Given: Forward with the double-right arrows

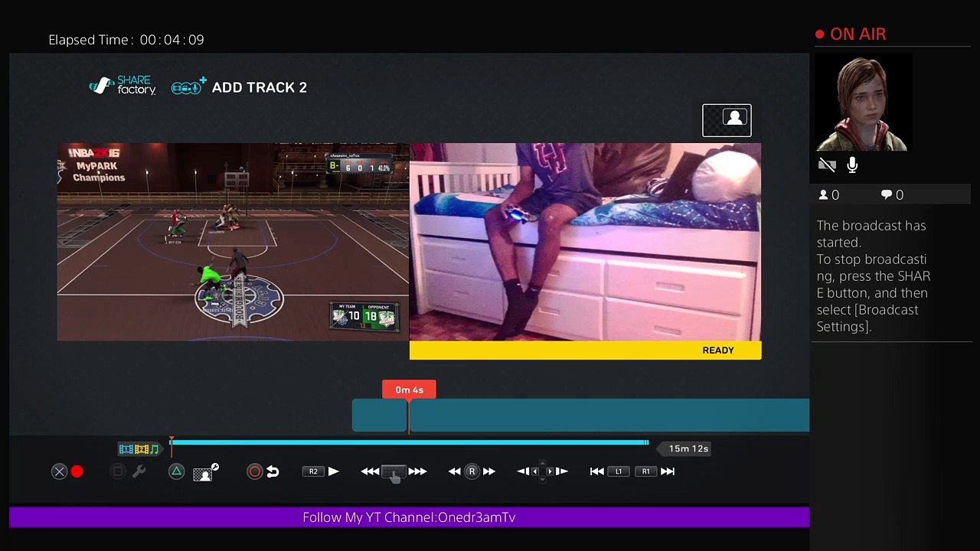Looking at the screenshot, I should [489, 471].
